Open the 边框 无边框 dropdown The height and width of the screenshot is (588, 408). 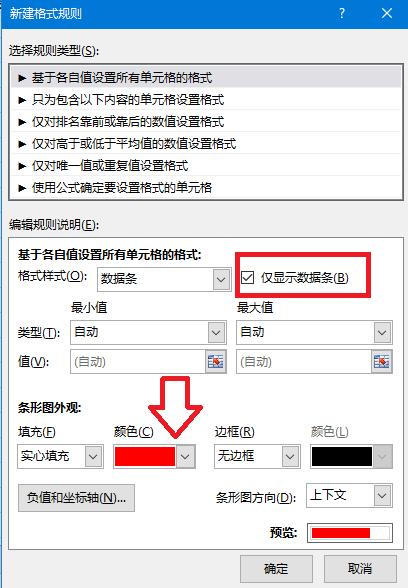click(257, 456)
